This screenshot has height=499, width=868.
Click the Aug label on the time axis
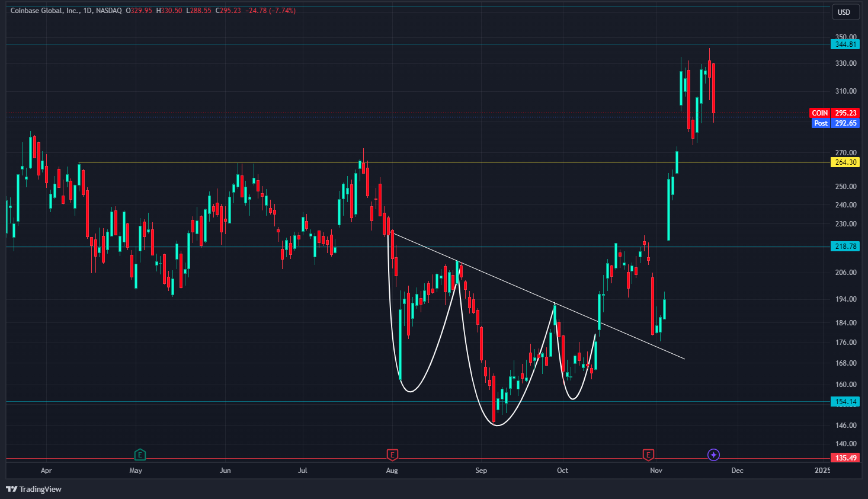[392, 471]
